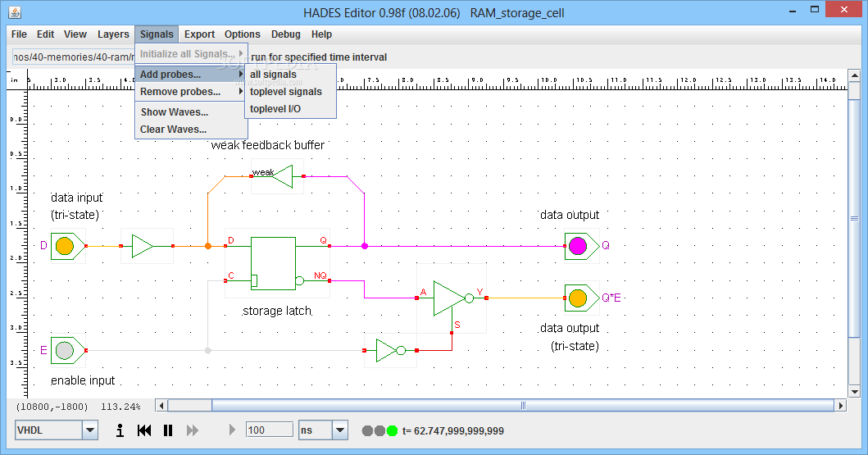
Task: Click the 'enable input' label
Action: click(x=83, y=380)
